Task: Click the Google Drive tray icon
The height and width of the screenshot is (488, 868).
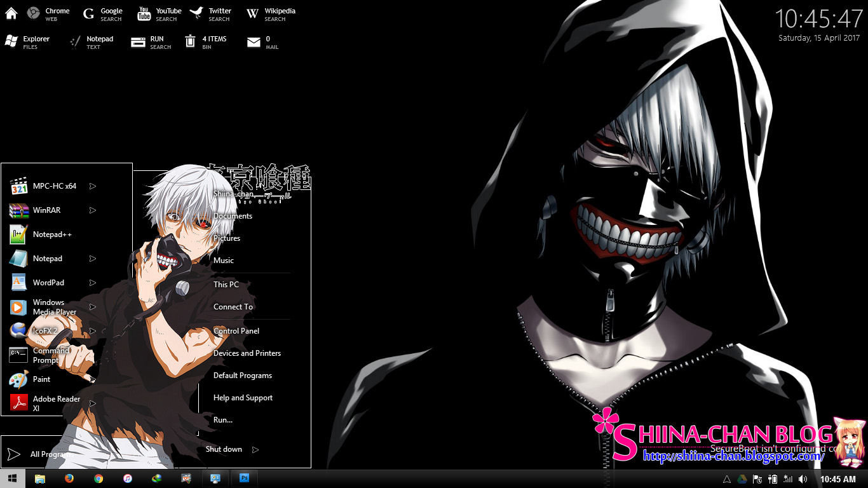Action: pyautogui.click(x=742, y=479)
